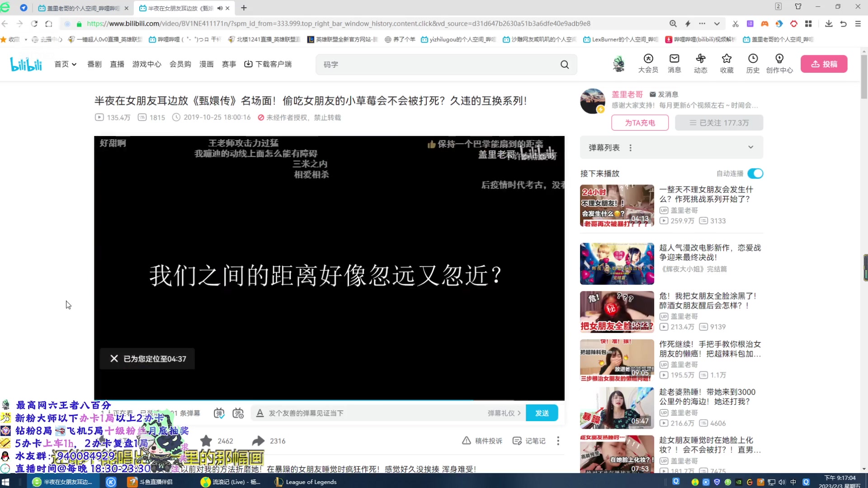Open 斗鱼直播伴侣 taskbar item
868x488 pixels.
pos(151,482)
